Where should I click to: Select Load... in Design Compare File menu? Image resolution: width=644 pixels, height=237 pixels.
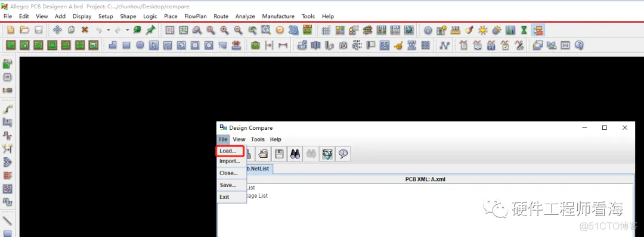(231, 151)
